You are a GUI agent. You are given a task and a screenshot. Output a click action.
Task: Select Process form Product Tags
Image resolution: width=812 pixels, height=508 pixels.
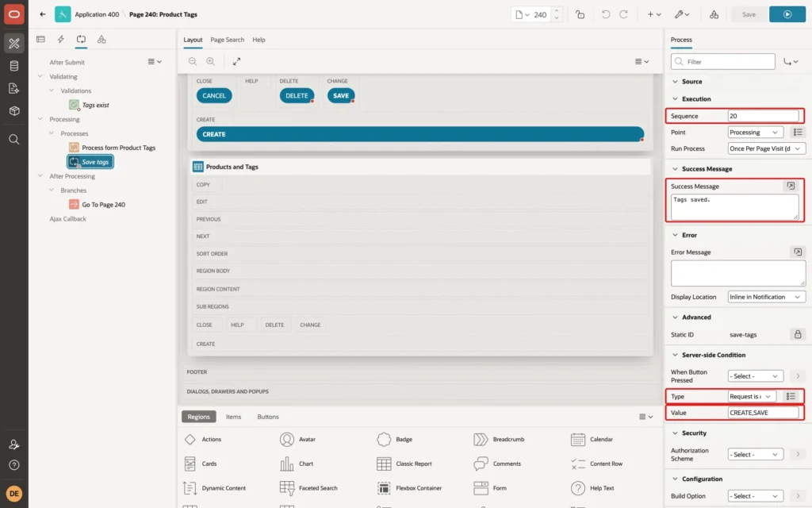click(x=118, y=147)
